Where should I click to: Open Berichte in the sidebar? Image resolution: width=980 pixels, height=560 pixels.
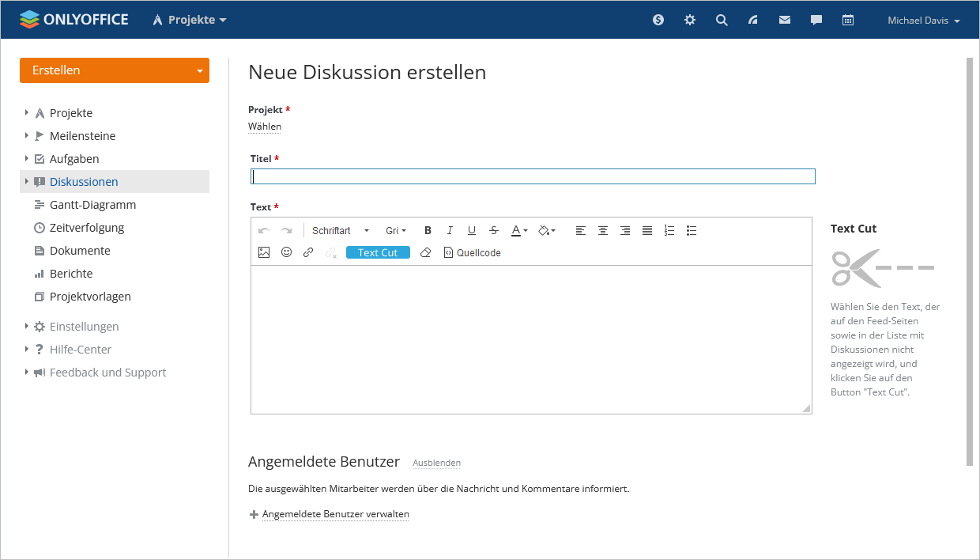pyautogui.click(x=71, y=274)
